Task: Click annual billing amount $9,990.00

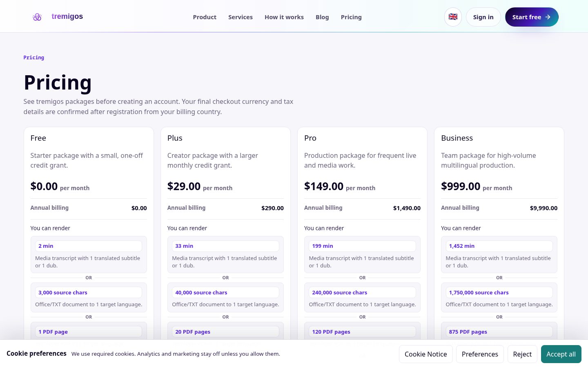Action: click(543, 208)
